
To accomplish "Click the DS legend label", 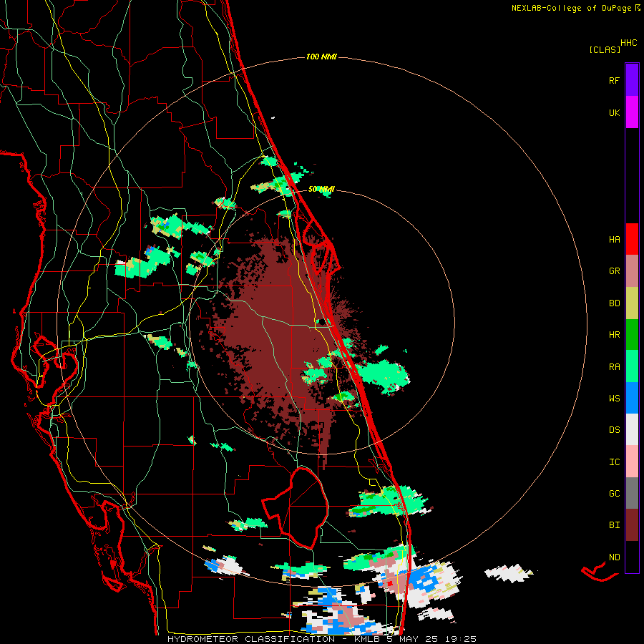I will click(x=614, y=430).
